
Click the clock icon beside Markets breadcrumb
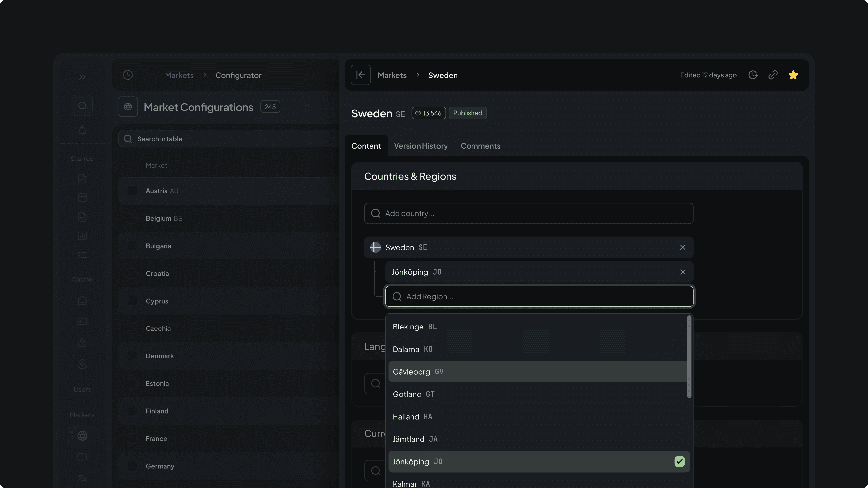(128, 75)
